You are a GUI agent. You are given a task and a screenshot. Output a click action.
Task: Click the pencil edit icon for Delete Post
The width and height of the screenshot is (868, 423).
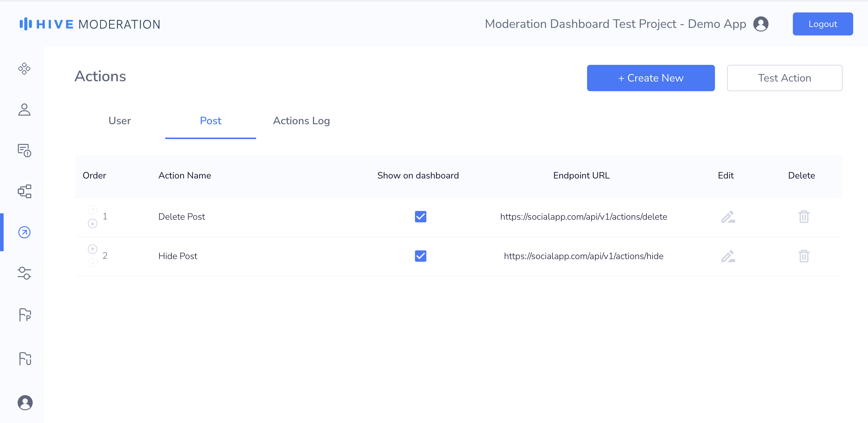[x=728, y=217]
